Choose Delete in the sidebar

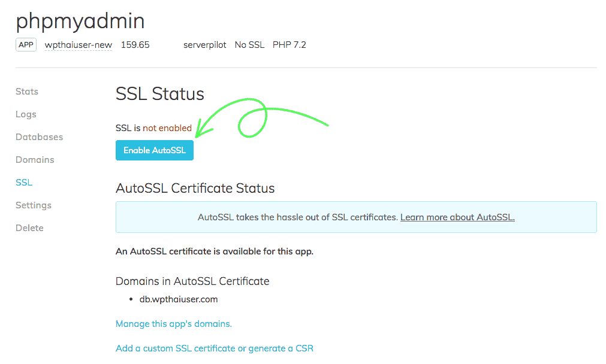[x=29, y=227]
